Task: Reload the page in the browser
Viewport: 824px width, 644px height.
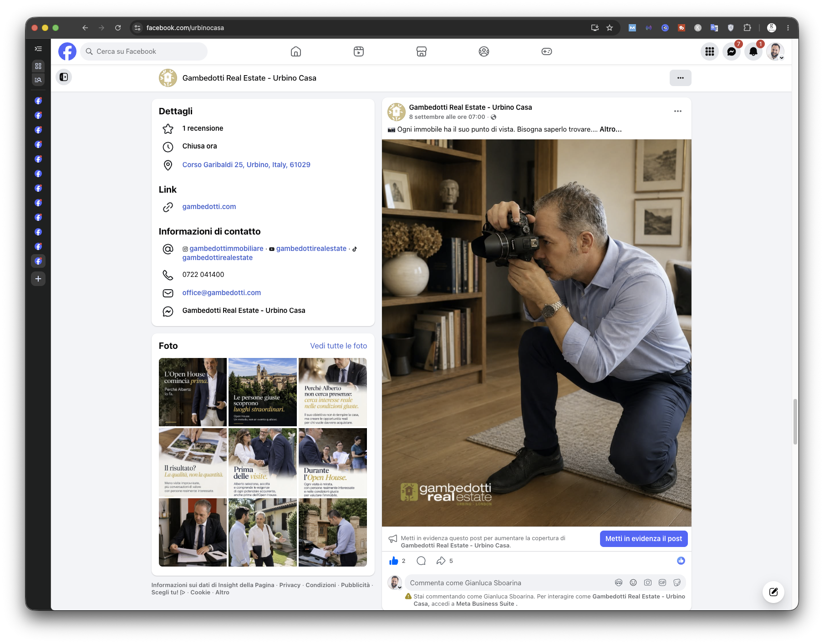Action: pyautogui.click(x=118, y=28)
